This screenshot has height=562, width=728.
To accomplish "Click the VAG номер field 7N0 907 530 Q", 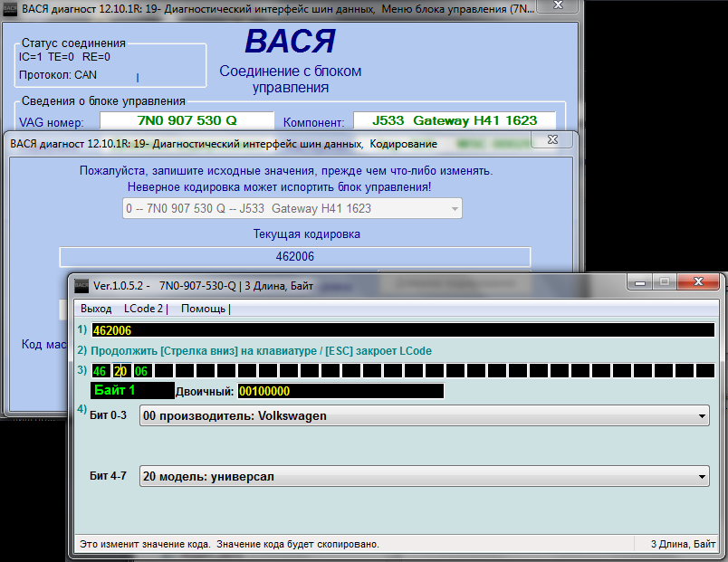I will 187,120.
